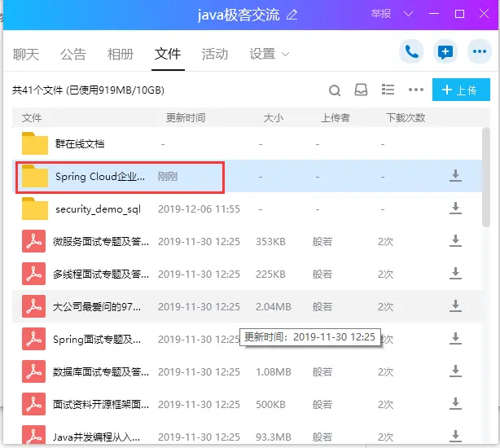Open the 群在线文档 folder

pos(80,144)
